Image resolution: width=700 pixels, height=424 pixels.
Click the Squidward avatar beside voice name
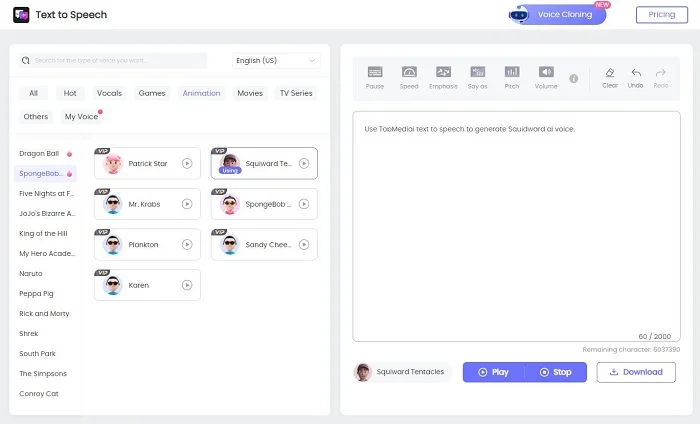363,372
